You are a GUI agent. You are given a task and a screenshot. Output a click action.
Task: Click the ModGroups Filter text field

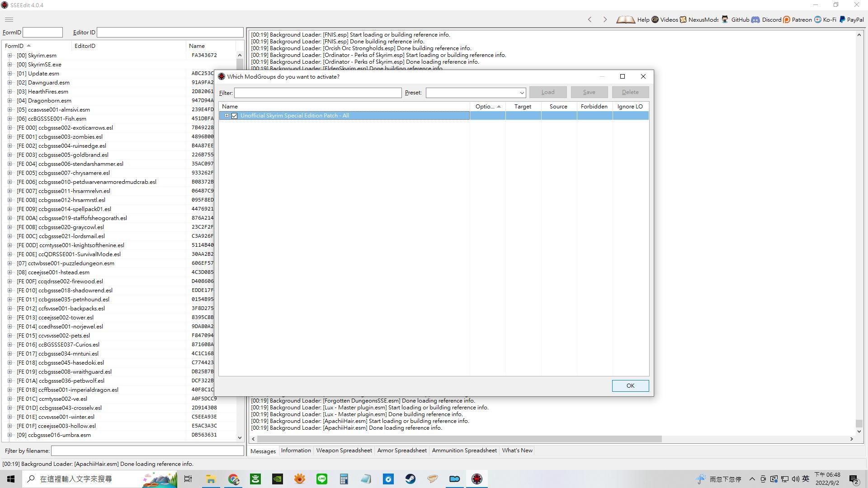[317, 93]
